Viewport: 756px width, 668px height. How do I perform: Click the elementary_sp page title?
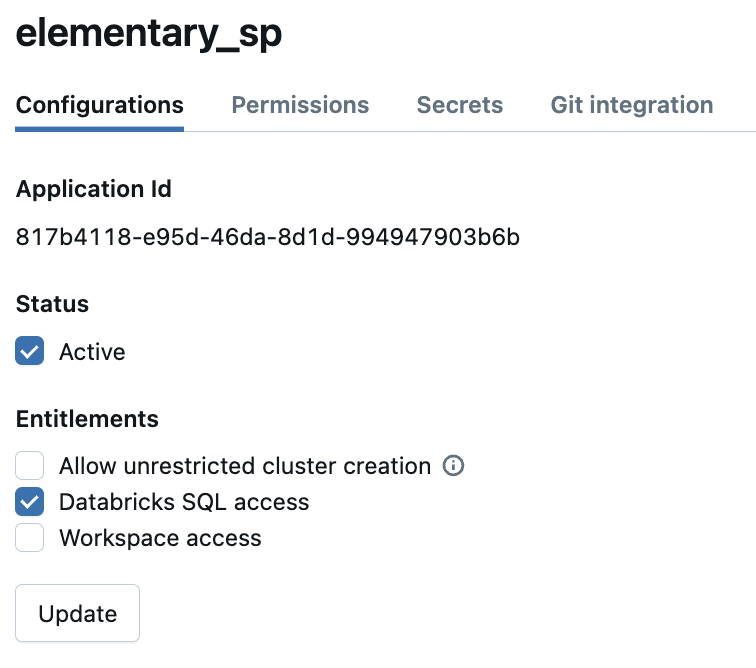tap(148, 34)
